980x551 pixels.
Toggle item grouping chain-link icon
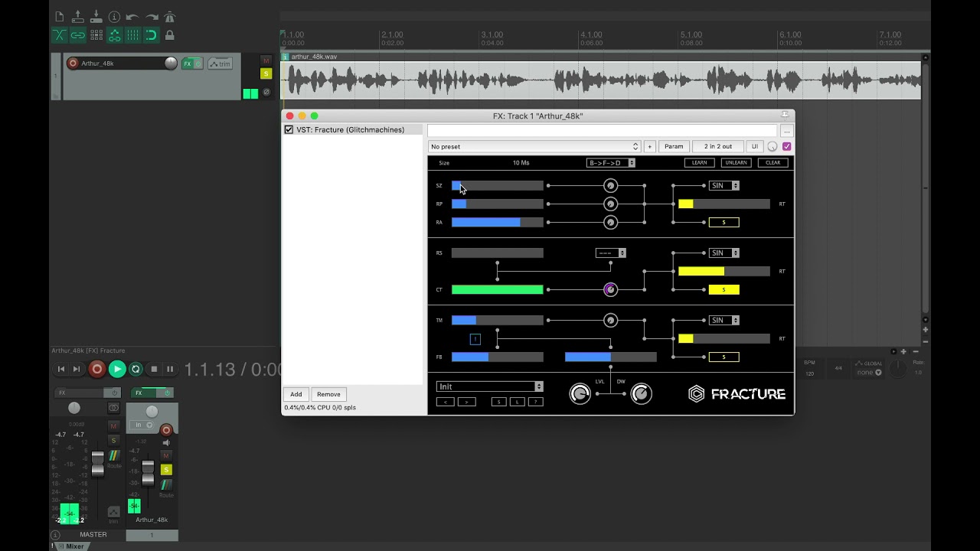(x=78, y=35)
